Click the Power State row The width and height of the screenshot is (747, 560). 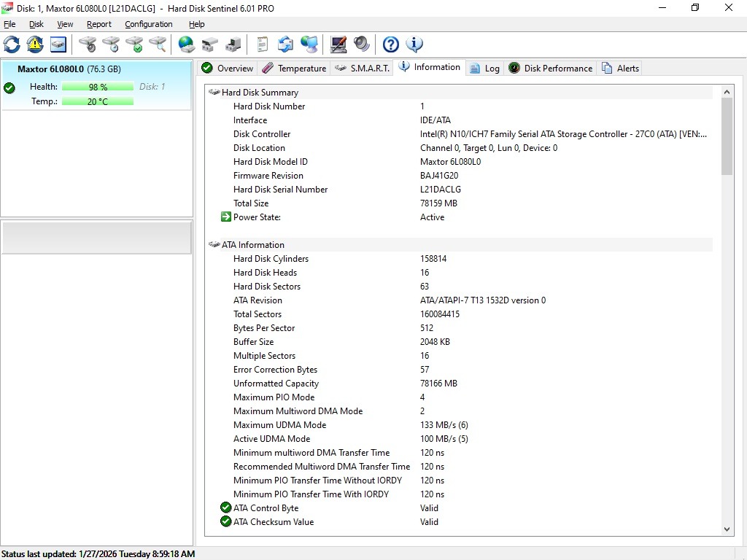[x=257, y=217]
